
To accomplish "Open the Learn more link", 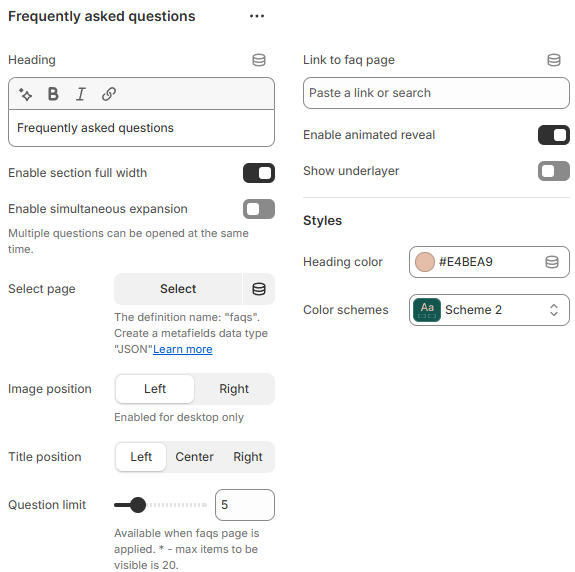I will [x=183, y=349].
